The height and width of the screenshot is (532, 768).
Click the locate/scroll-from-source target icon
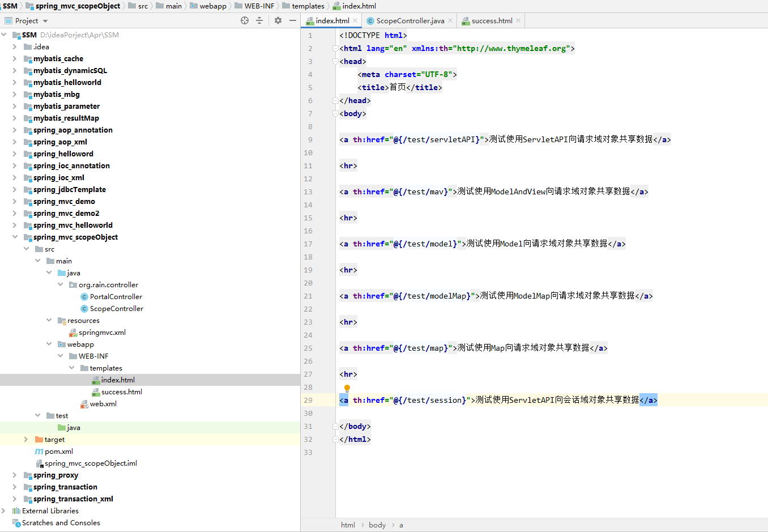[245, 20]
